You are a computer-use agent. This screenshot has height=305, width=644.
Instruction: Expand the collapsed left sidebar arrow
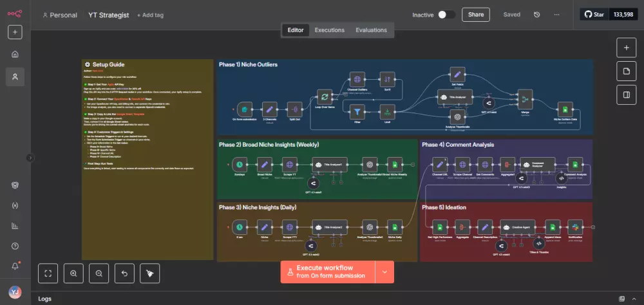pyautogui.click(x=30, y=158)
